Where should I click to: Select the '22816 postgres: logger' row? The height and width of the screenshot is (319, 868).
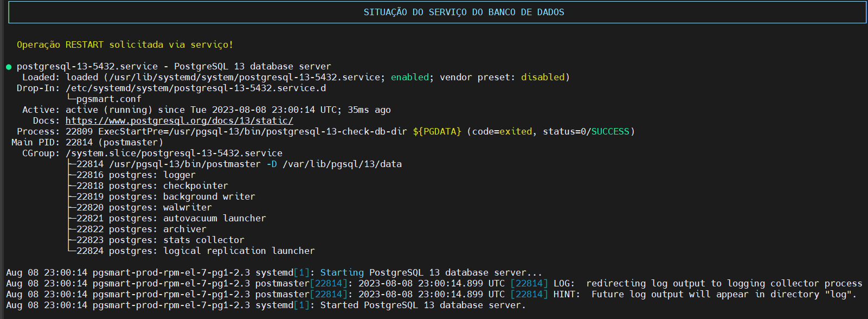(136, 175)
